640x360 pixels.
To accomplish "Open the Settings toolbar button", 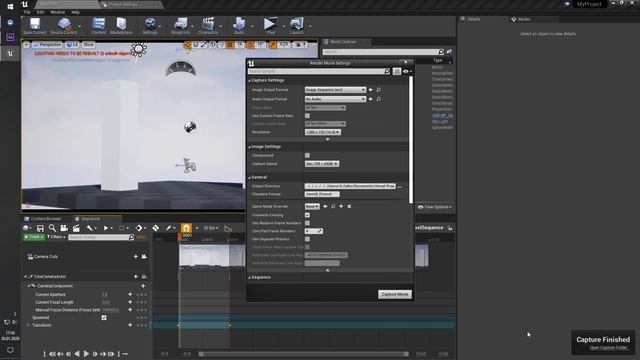I will [150, 26].
